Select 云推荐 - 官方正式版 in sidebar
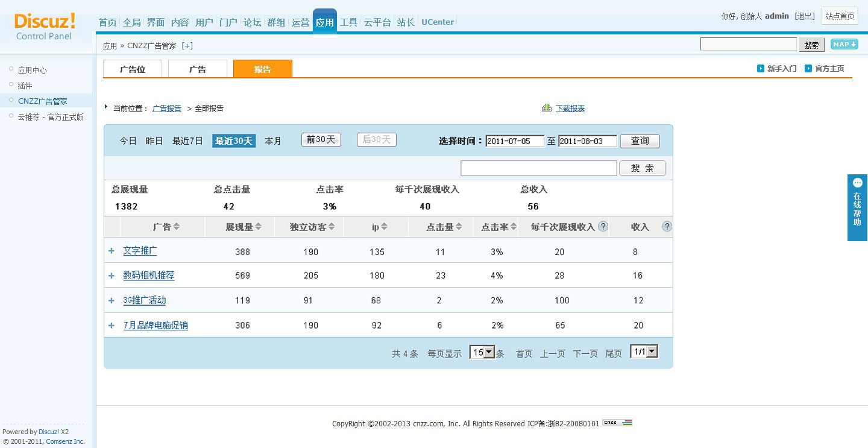Screen dimensions: 868x448 tap(51, 117)
